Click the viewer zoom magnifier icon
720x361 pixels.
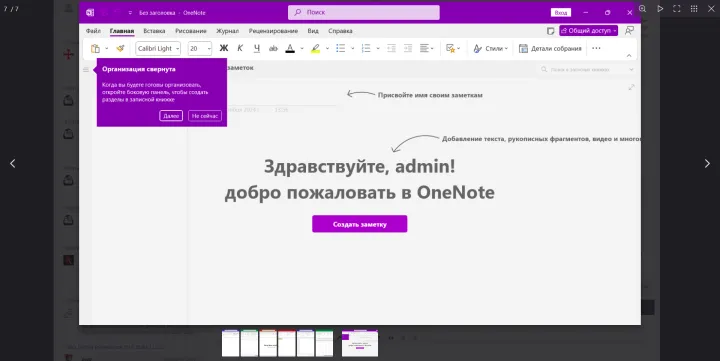642,8
